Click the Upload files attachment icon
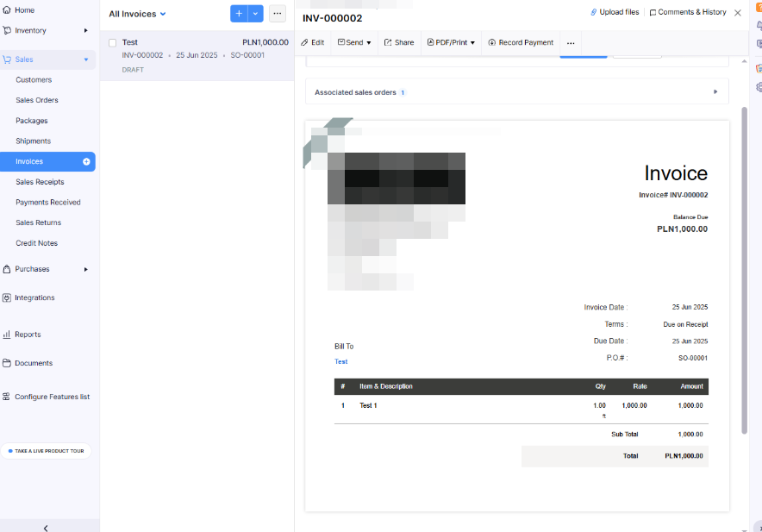This screenshot has height=532, width=762. coord(593,11)
